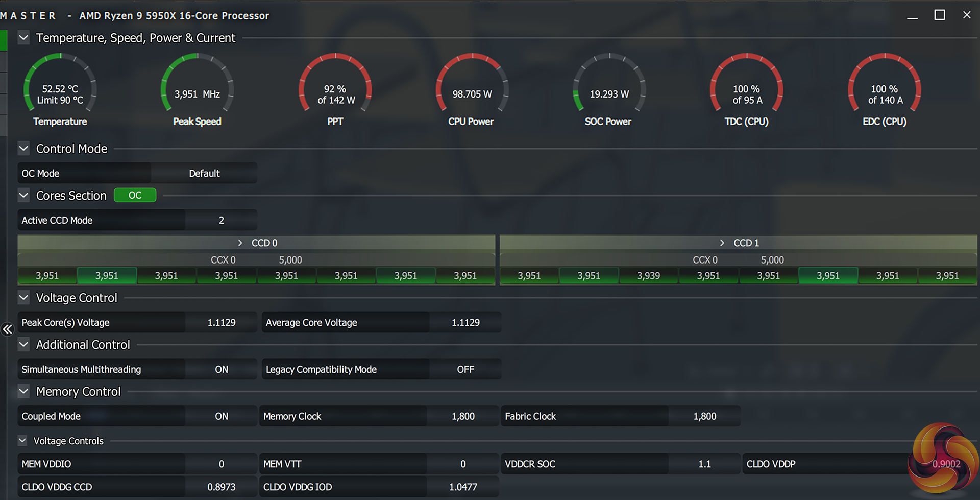Click the Fabric Clock value 1,800
The height and width of the screenshot is (500, 980).
point(705,416)
